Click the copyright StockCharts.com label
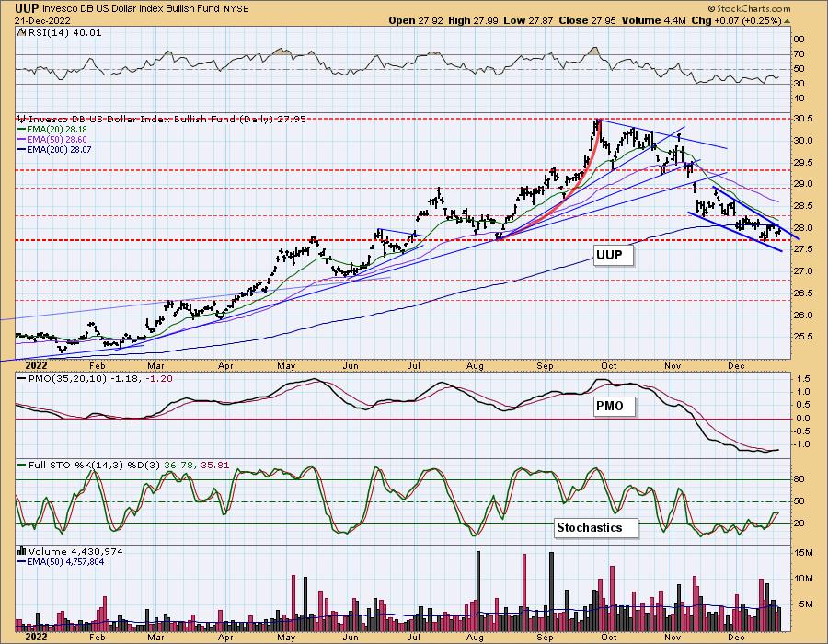 (749, 8)
